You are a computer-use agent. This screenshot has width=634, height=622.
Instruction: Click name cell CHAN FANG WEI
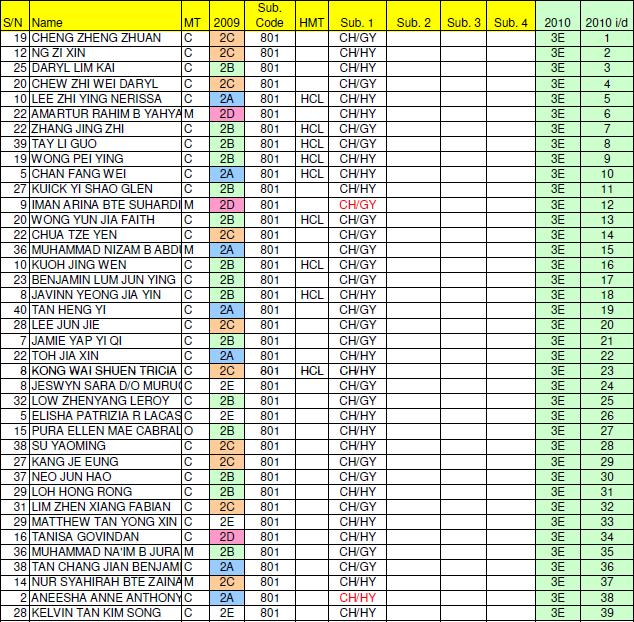105,174
